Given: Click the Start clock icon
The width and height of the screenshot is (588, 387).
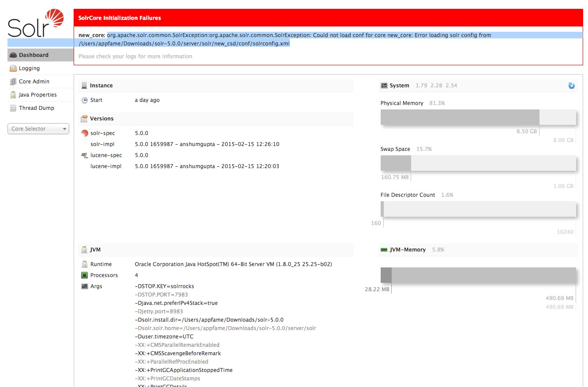Looking at the screenshot, I should point(85,100).
